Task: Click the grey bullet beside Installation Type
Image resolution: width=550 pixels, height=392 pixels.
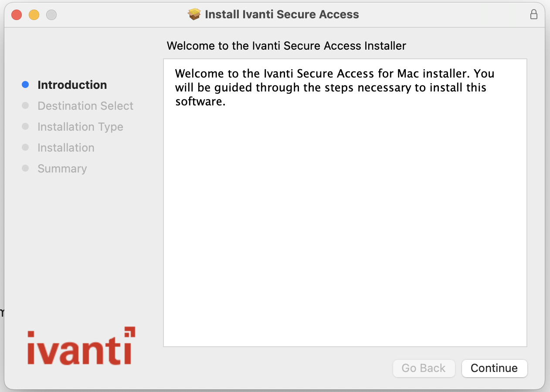Action: click(25, 127)
